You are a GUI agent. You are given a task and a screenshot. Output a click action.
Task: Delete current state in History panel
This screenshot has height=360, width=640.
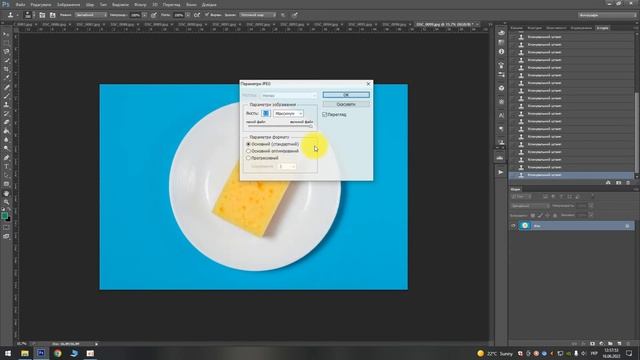pos(628,182)
